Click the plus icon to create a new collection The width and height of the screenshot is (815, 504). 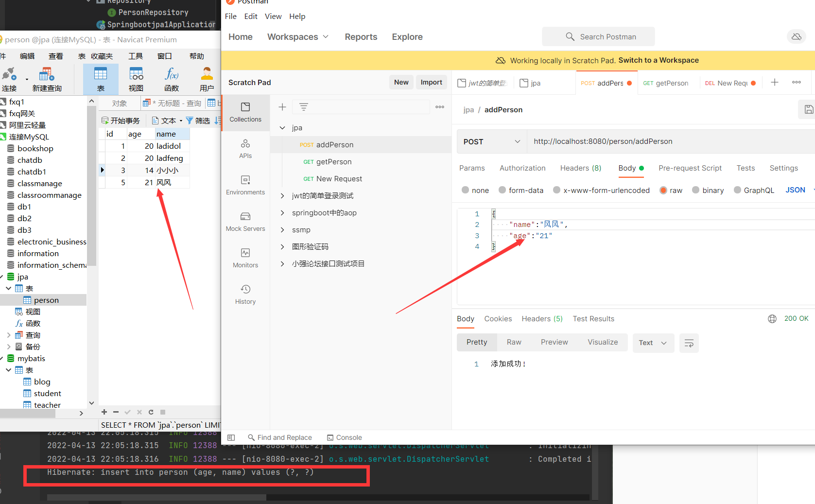point(282,107)
